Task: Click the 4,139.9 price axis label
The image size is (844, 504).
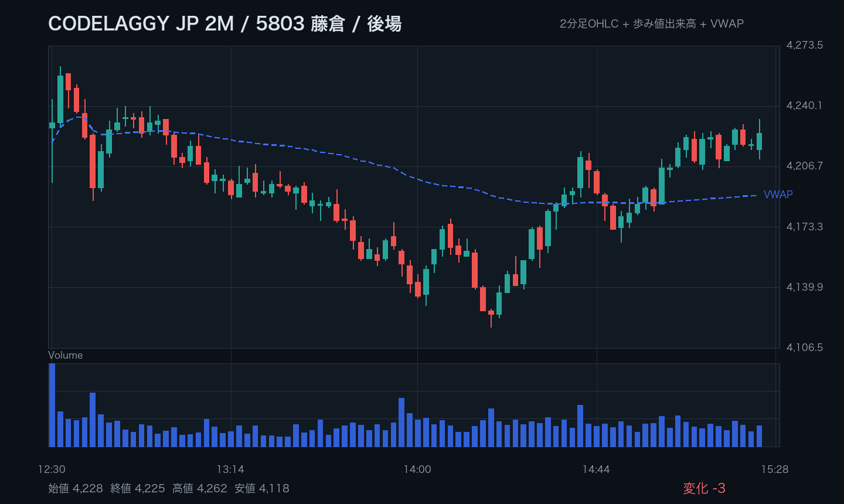Action: (x=804, y=287)
